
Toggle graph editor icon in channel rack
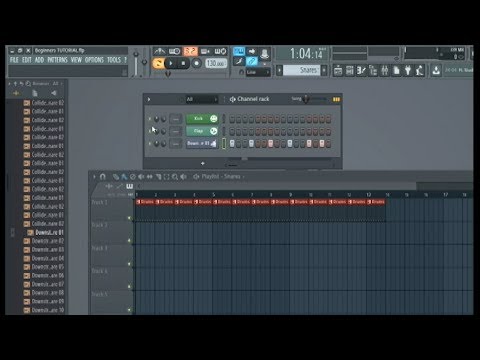point(336,99)
